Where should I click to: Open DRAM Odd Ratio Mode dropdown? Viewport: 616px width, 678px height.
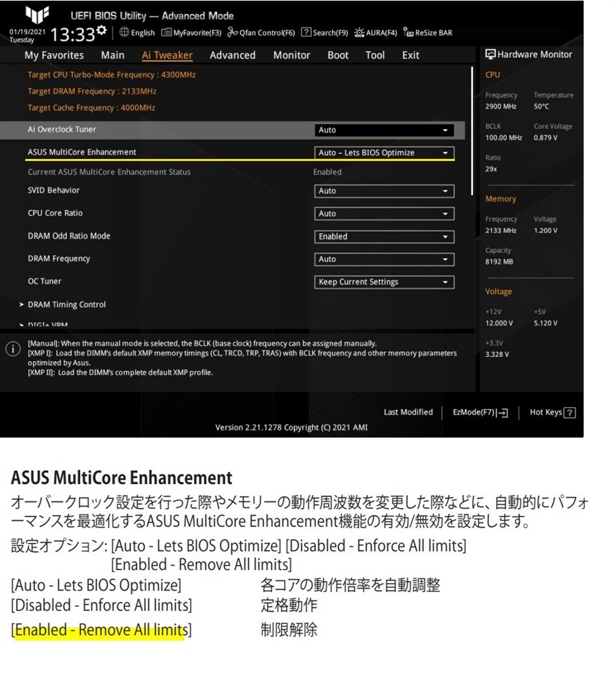coord(384,236)
